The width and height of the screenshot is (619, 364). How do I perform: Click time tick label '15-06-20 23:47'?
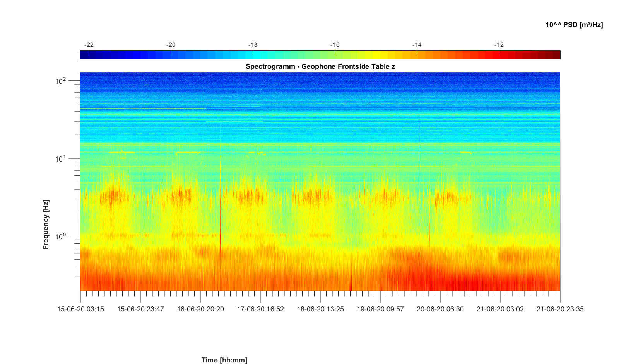pyautogui.click(x=140, y=309)
